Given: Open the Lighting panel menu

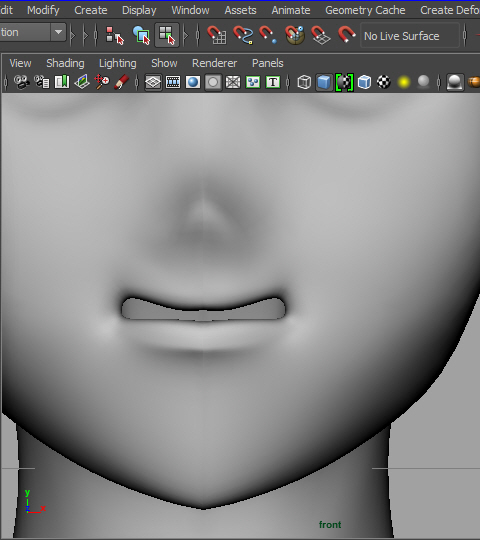Looking at the screenshot, I should click(x=118, y=63).
